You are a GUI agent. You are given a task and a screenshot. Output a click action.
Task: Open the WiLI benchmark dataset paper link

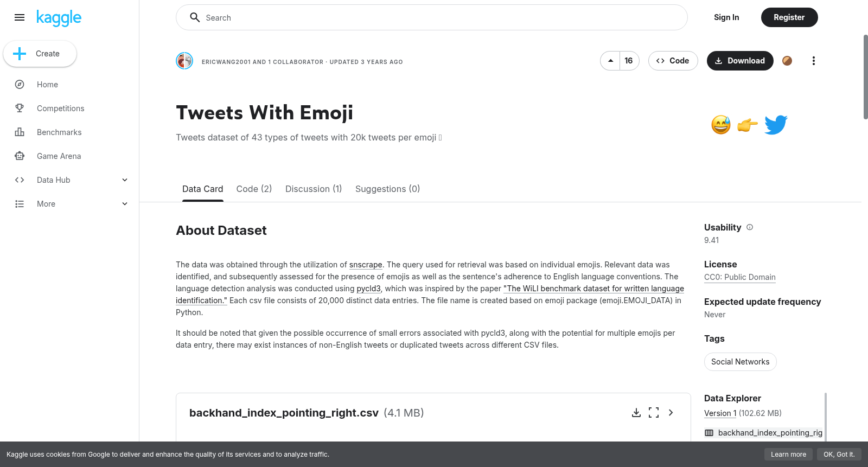593,289
